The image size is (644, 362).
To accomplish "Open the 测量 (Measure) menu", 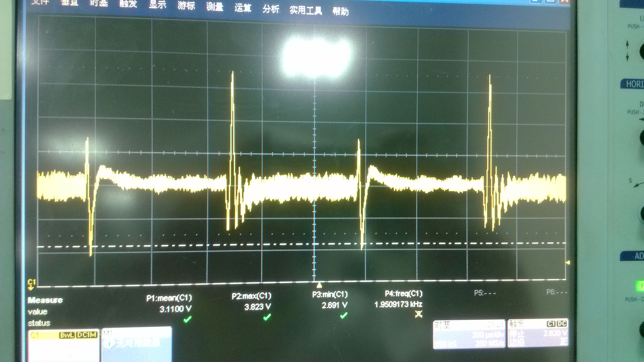I will pyautogui.click(x=215, y=7).
